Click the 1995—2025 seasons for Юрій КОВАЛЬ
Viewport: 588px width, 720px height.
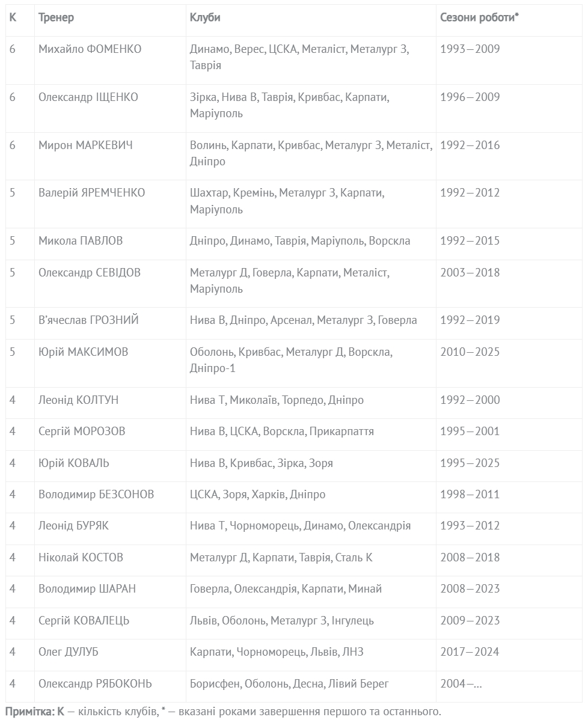click(x=470, y=463)
